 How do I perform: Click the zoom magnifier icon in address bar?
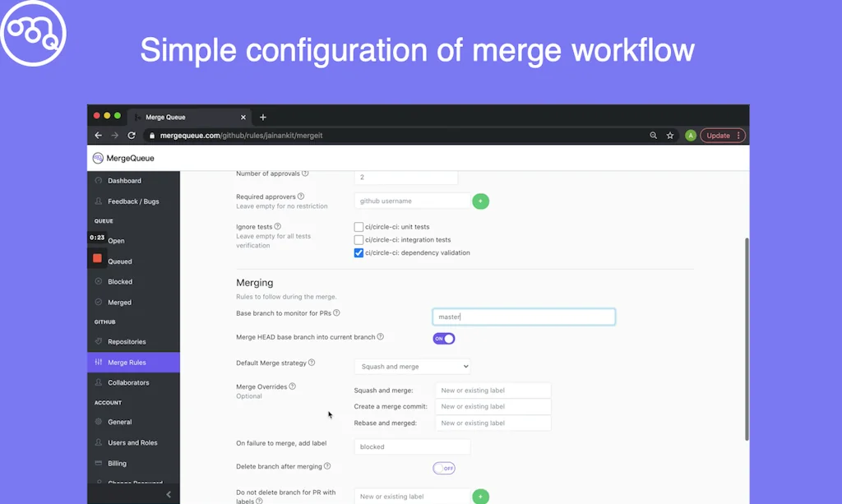coord(653,136)
